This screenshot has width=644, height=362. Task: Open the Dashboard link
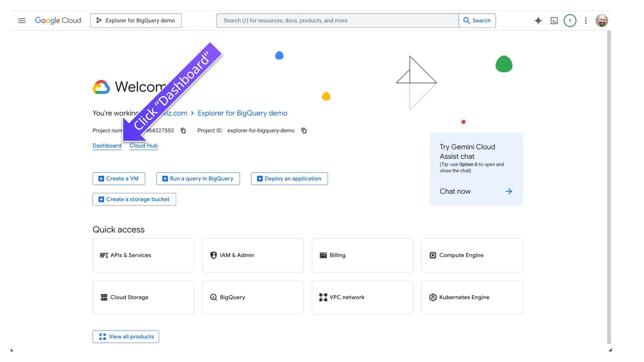point(107,145)
